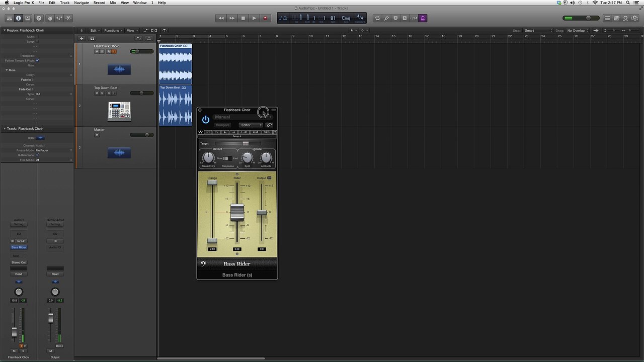Open the Functions dropdown in Tracks area
The width and height of the screenshot is (644, 362).
pos(113,31)
